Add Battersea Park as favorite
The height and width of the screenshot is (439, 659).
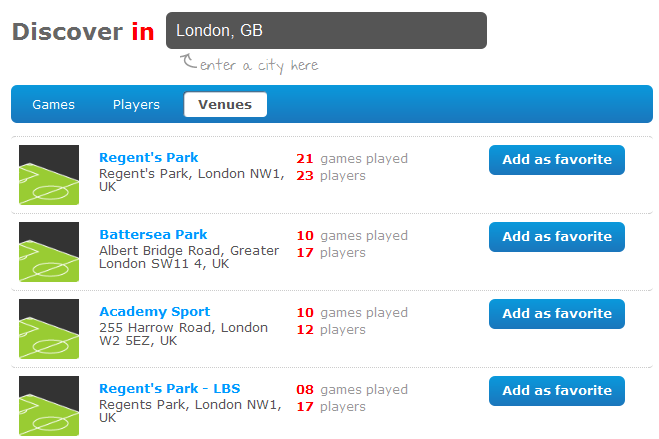(556, 237)
